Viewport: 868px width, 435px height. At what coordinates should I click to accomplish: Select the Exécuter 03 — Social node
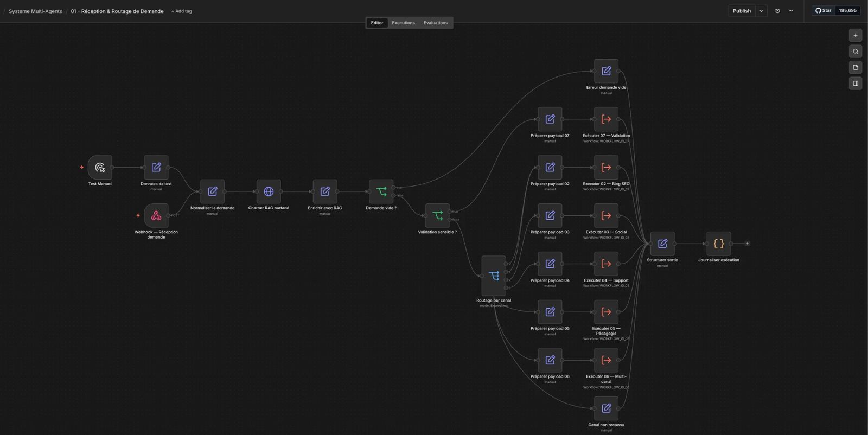[x=607, y=216]
